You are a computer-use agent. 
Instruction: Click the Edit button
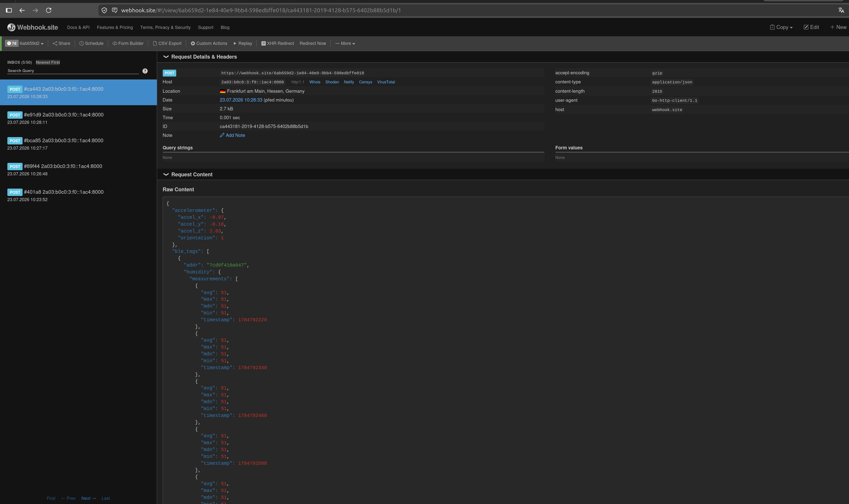(x=811, y=27)
